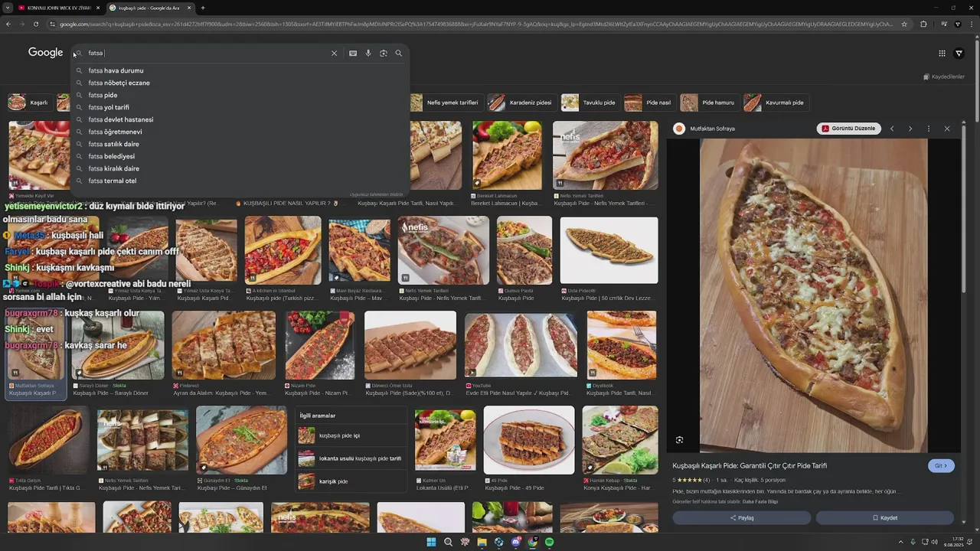The height and width of the screenshot is (551, 980).
Task: Click the Git button in the preview panel
Action: click(942, 465)
